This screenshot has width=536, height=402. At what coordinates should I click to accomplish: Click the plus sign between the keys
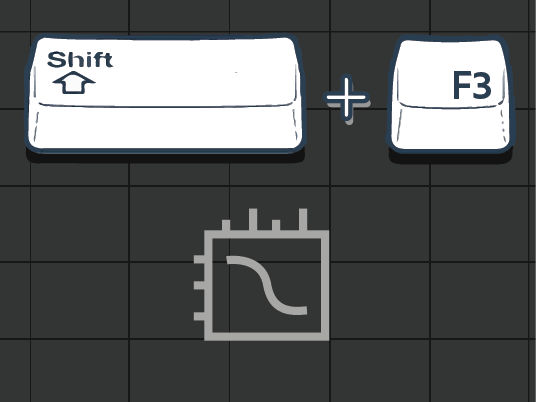(x=347, y=99)
